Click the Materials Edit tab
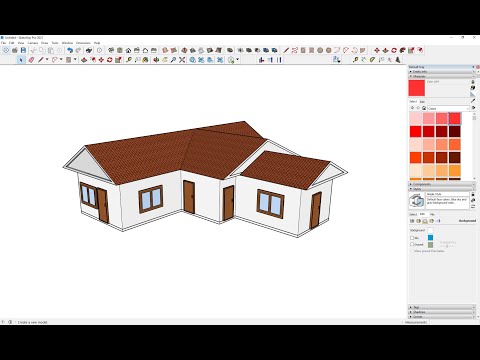The width and height of the screenshot is (480, 360). tap(422, 102)
